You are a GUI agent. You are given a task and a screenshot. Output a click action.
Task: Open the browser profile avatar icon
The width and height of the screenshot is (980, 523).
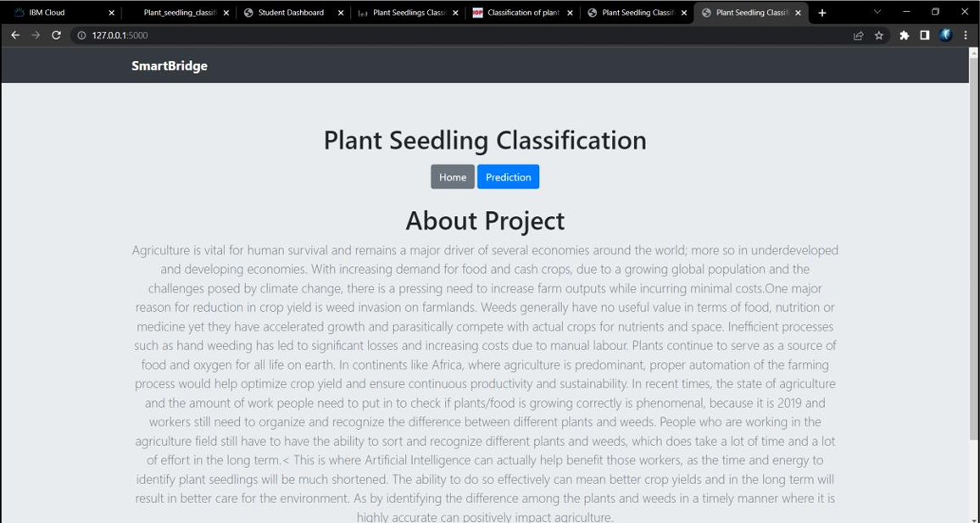(x=944, y=36)
